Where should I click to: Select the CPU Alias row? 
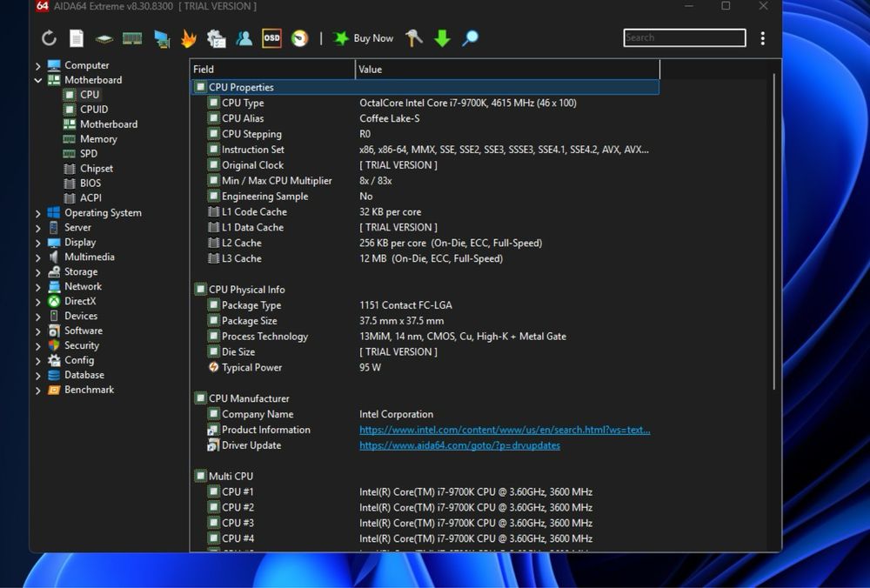click(425, 118)
